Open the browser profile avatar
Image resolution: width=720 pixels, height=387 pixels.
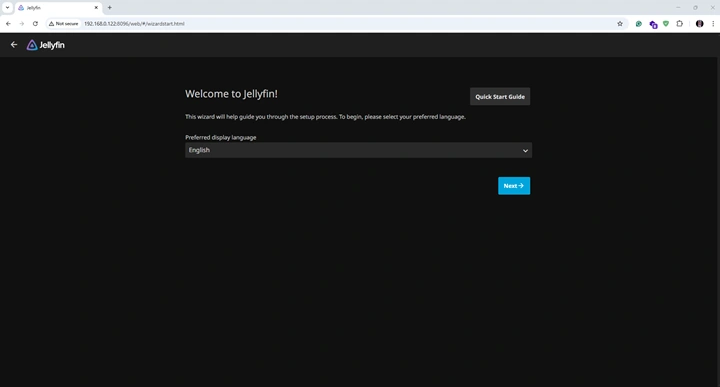point(699,24)
